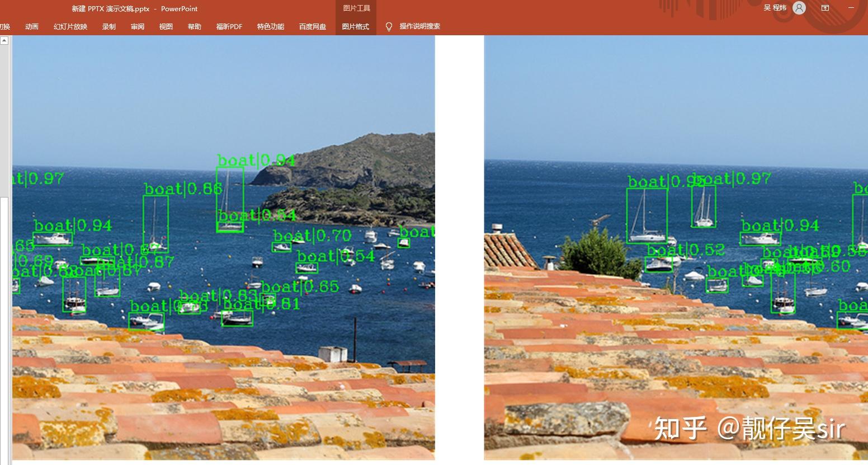This screenshot has height=465, width=868.
Task: Switch to the 特色功能 tab
Action: tap(271, 27)
